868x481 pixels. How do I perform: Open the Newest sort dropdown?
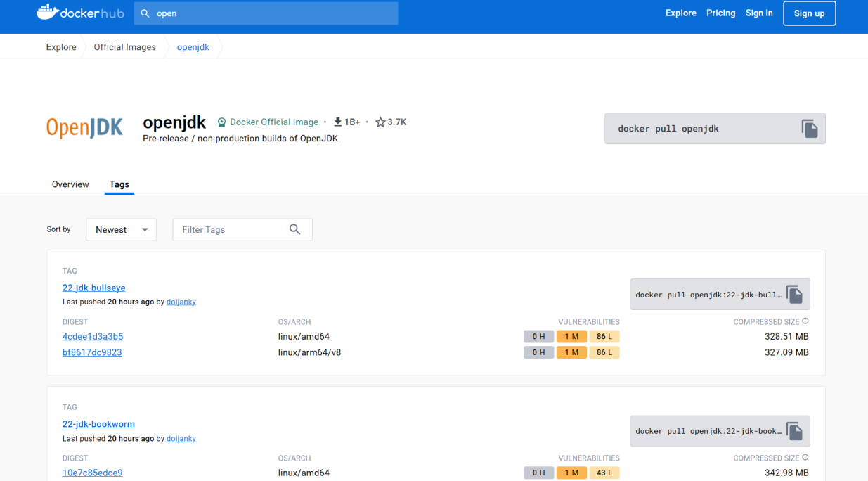point(121,230)
